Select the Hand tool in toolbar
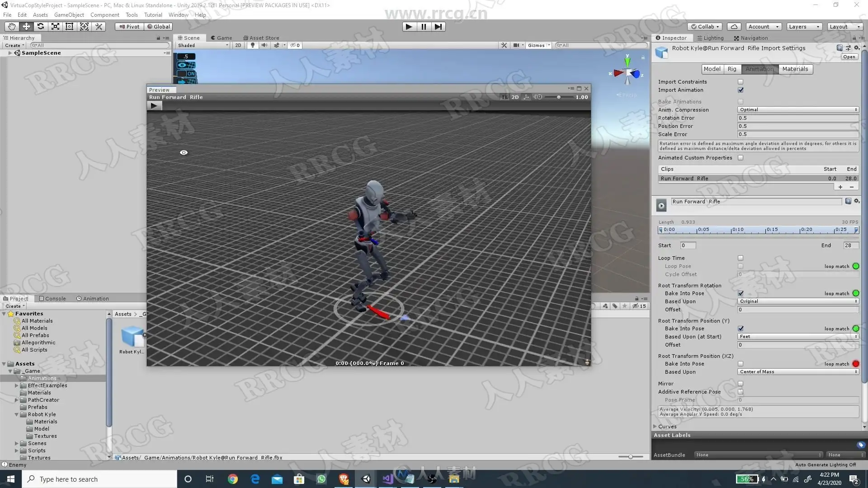The image size is (868, 488). click(12, 27)
